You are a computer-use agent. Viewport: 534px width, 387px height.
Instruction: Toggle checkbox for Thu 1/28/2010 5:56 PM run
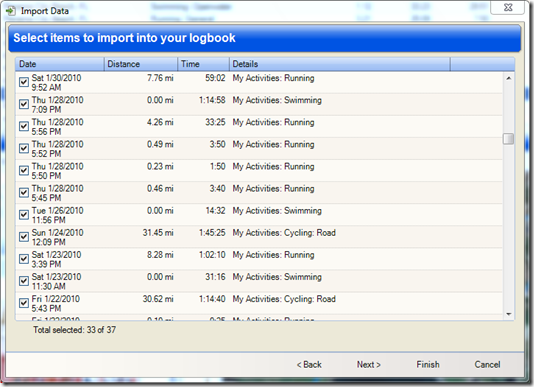pos(24,126)
